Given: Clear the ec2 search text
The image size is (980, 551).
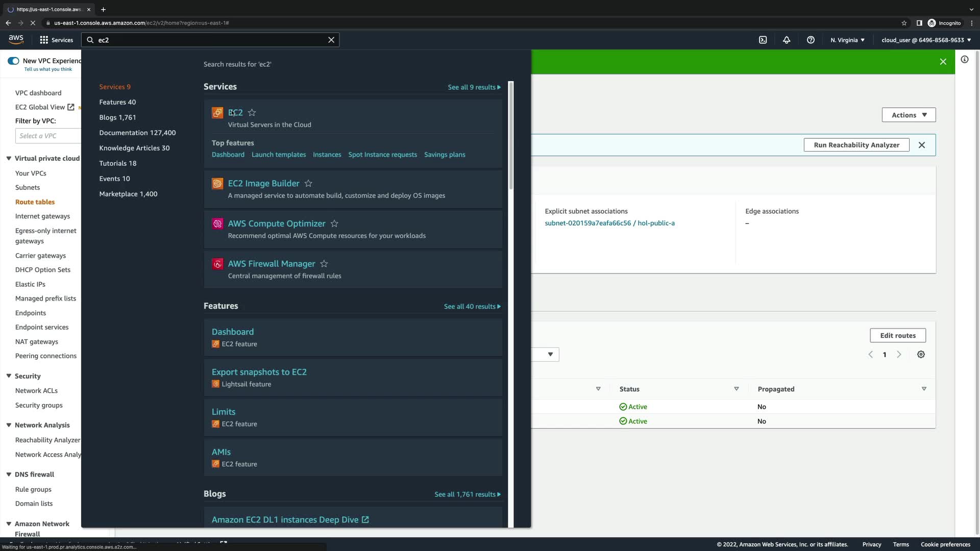Looking at the screenshot, I should click(331, 40).
